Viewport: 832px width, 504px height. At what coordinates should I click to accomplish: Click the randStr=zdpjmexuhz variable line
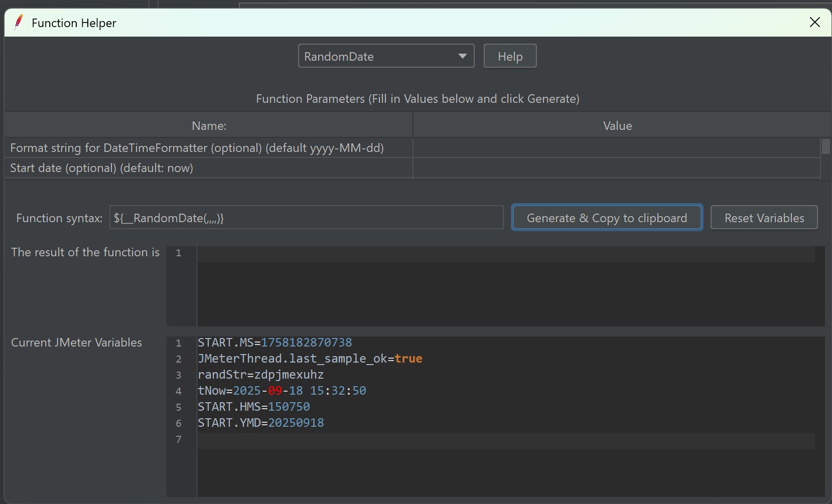[x=260, y=375]
